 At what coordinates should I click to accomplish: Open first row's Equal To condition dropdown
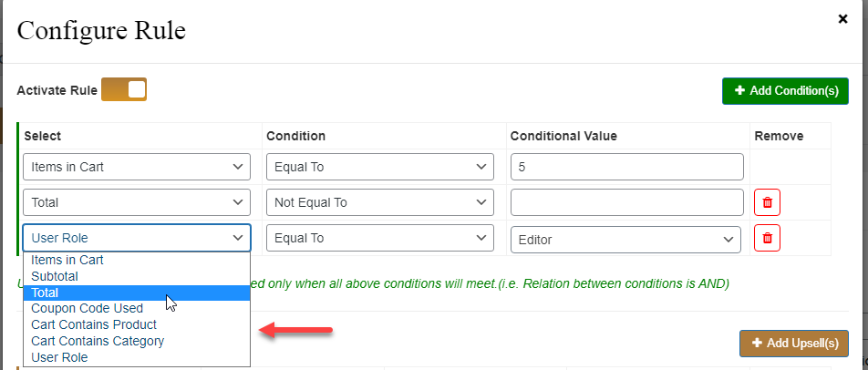[379, 167]
